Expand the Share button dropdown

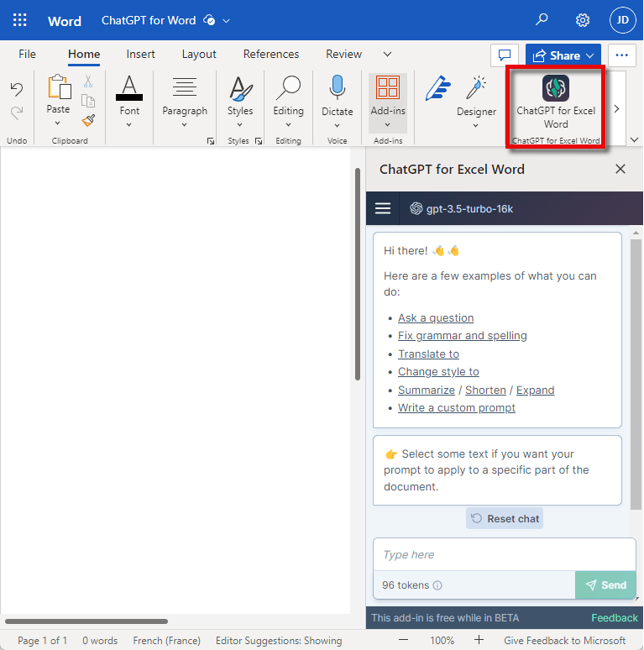click(590, 55)
